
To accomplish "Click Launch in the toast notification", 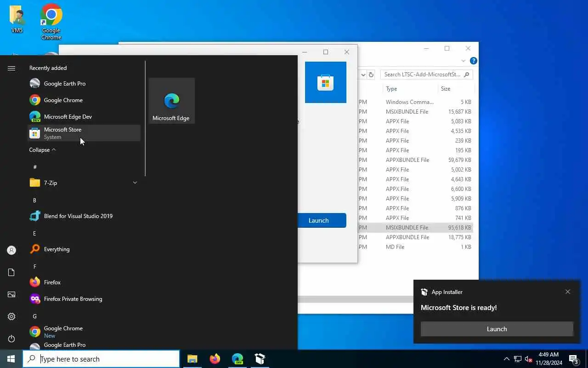I will click(x=497, y=329).
